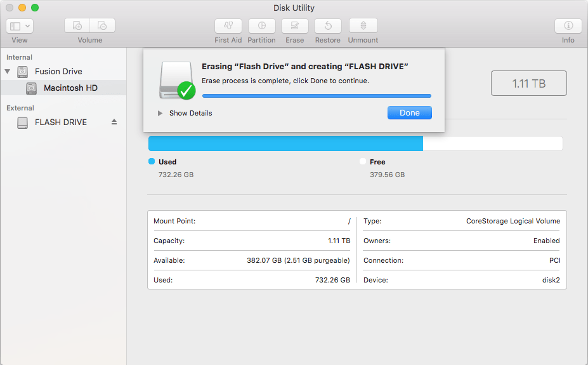Click the External section header

pos(20,108)
